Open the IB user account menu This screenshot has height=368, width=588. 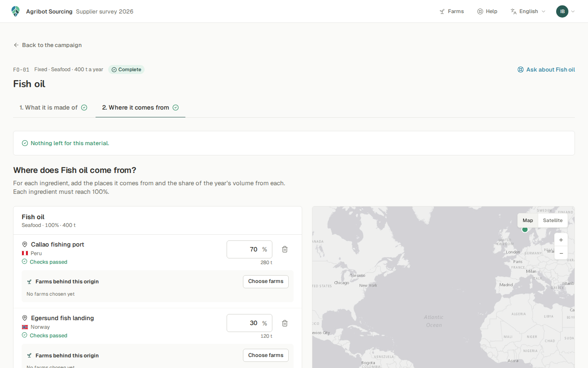[566, 11]
